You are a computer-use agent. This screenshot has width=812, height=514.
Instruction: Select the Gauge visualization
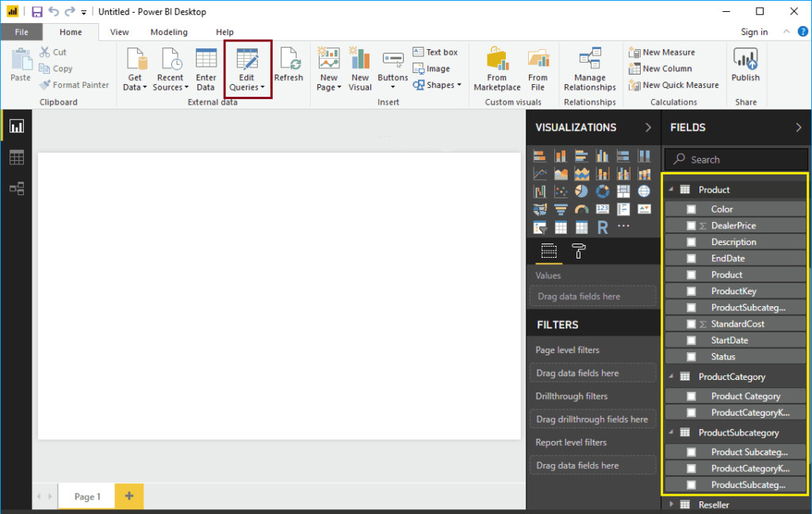point(581,209)
